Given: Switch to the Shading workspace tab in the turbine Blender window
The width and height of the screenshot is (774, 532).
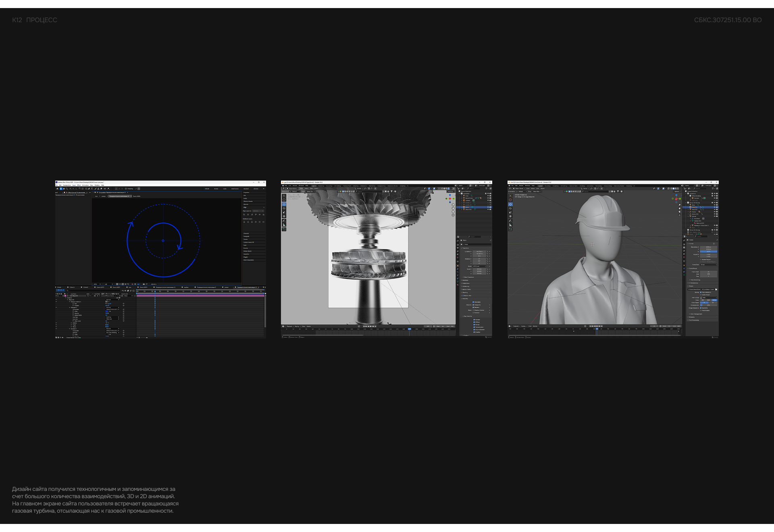Looking at the screenshot, I should pyautogui.click(x=356, y=186).
